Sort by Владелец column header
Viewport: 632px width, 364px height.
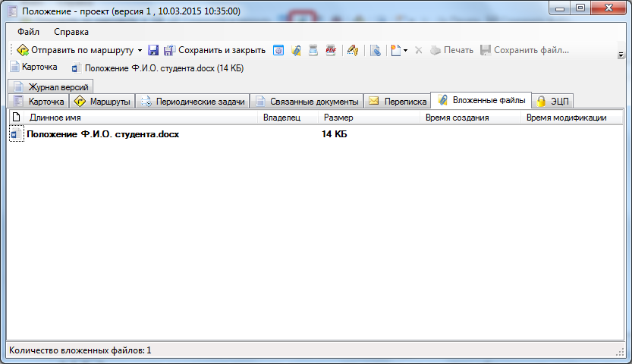click(x=288, y=118)
